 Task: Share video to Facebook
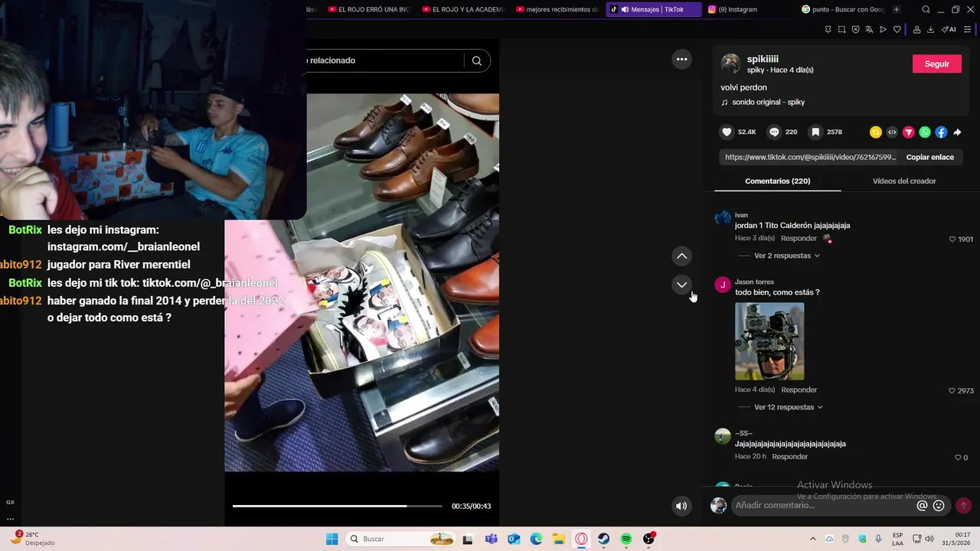tap(941, 132)
